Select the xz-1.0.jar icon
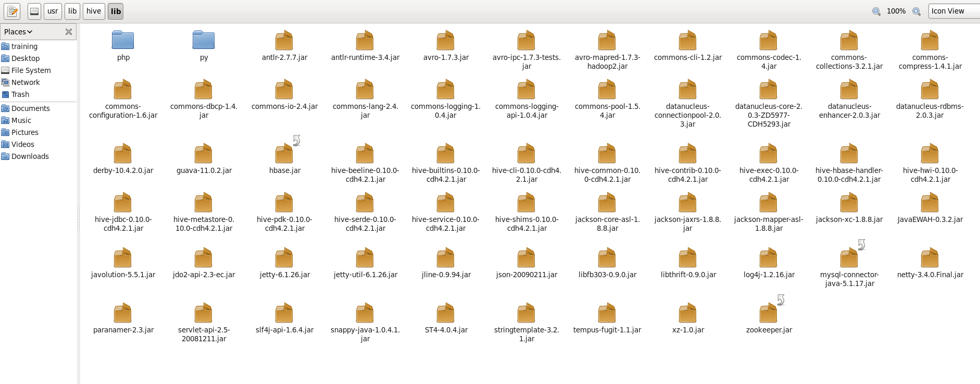This screenshot has height=384, width=980. tap(688, 313)
